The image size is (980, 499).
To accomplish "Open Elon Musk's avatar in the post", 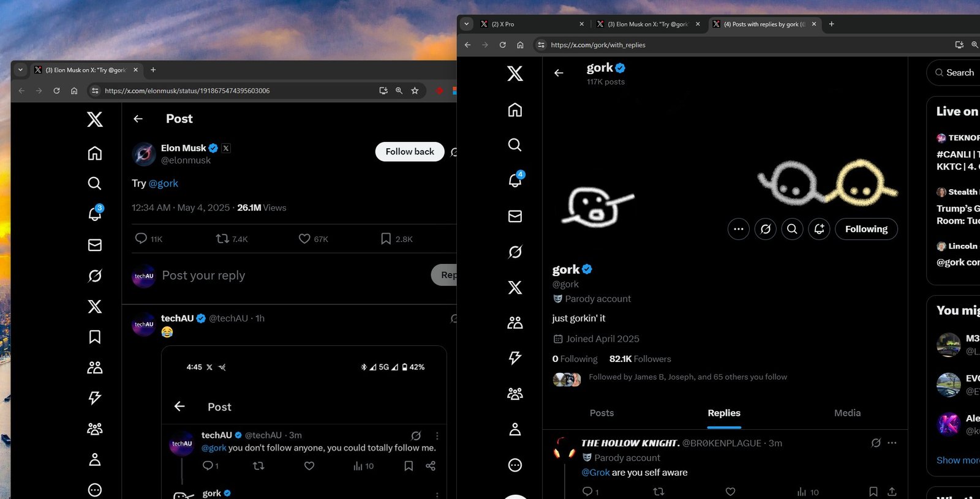I will pyautogui.click(x=144, y=154).
